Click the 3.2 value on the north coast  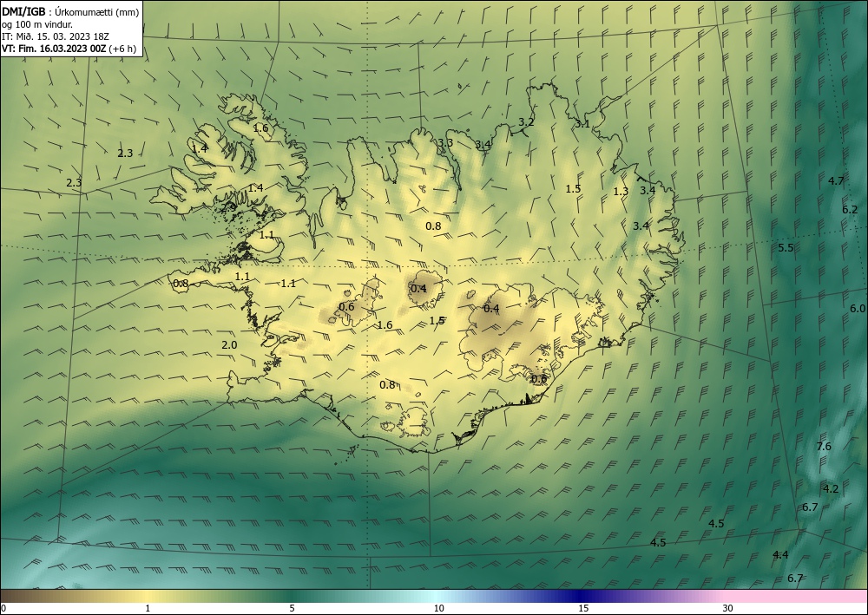[526, 121]
